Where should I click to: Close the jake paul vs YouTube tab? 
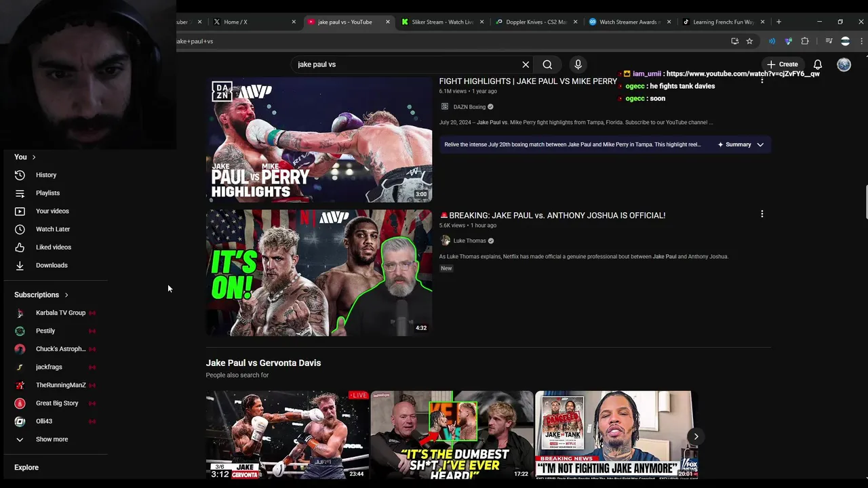tap(388, 22)
